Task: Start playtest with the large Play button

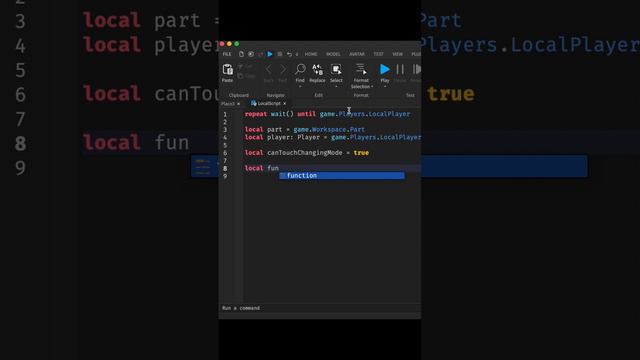Action: pos(384,69)
